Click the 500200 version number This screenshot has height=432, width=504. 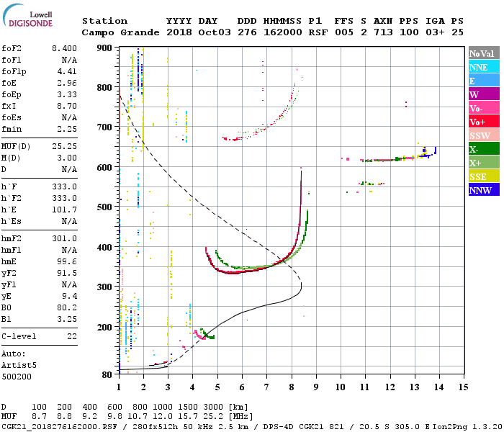[17, 377]
